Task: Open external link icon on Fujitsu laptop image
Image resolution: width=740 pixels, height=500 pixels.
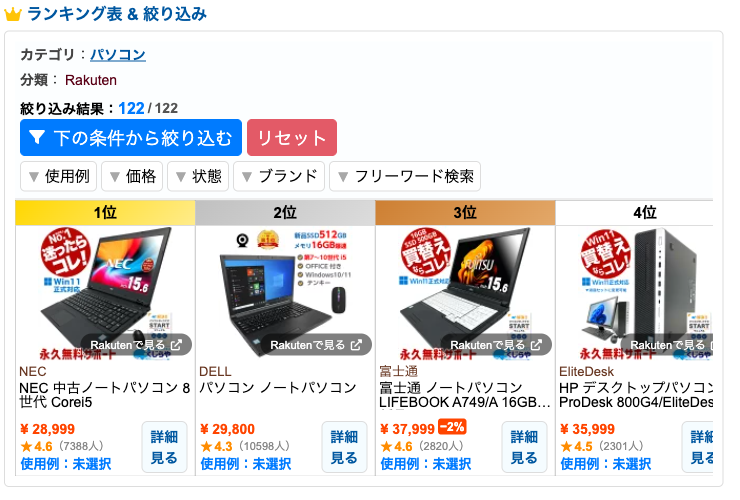Action: point(536,345)
